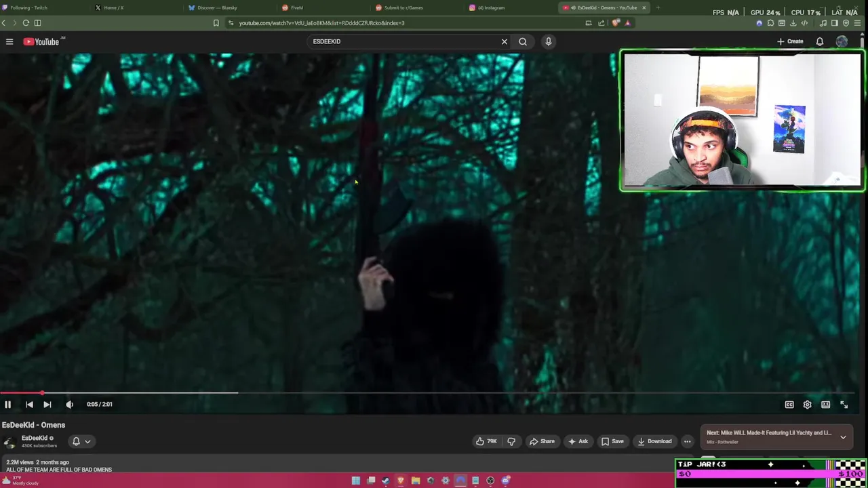Toggle closed captions on the player
Screen dimensions: 868x488
click(x=789, y=405)
